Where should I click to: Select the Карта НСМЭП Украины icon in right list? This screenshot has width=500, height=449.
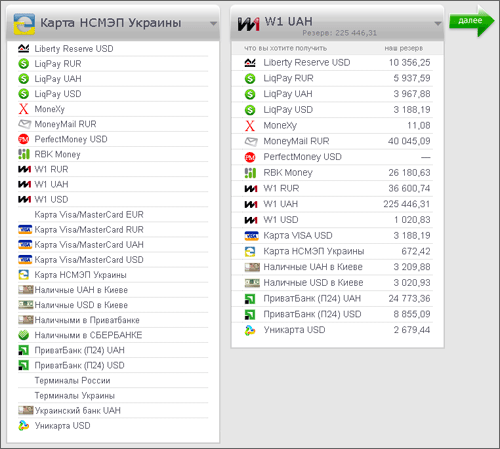(x=250, y=251)
